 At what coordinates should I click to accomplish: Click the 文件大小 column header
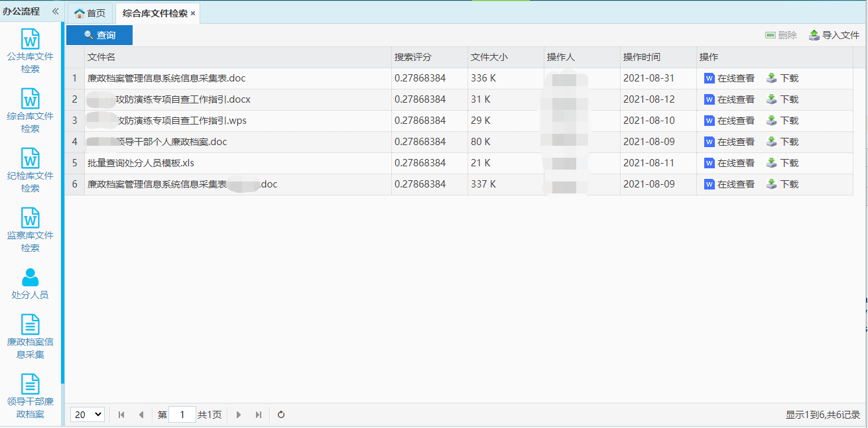click(489, 58)
